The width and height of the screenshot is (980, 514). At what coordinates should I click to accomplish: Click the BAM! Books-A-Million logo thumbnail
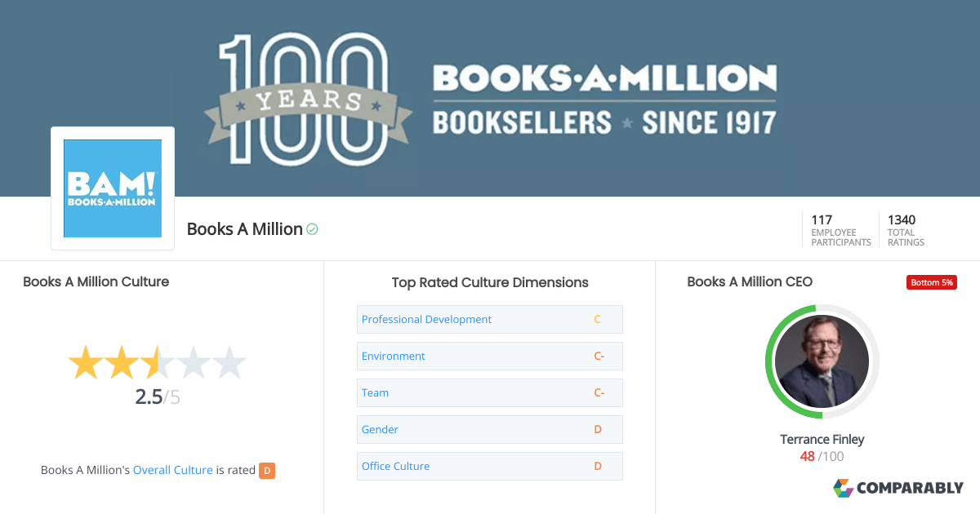coord(112,188)
